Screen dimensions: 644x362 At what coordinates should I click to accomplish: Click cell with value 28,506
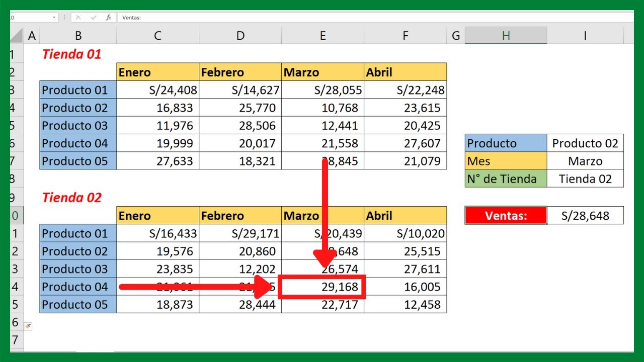240,125
